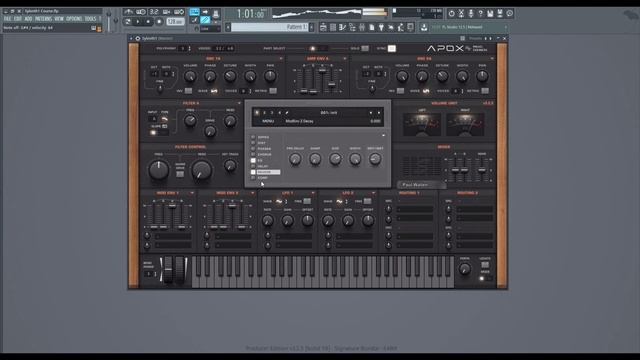Screen dimensions: 640x360
Task: Open the VIEW menu
Action: coord(59,19)
